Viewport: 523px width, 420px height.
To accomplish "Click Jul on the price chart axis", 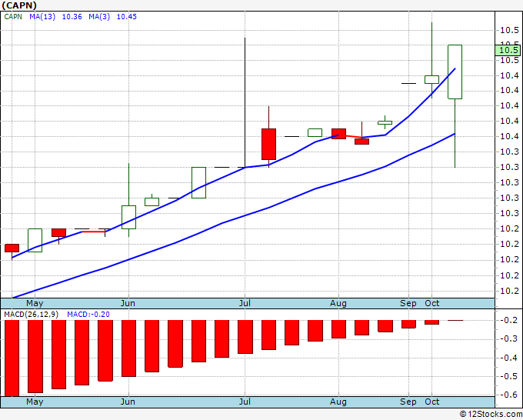I will pyautogui.click(x=245, y=303).
